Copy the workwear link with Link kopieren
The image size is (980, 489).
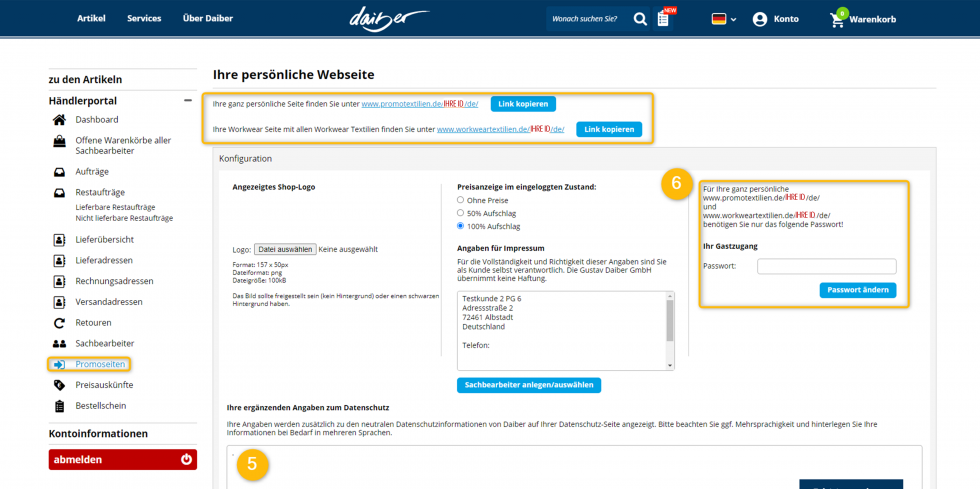pos(609,129)
